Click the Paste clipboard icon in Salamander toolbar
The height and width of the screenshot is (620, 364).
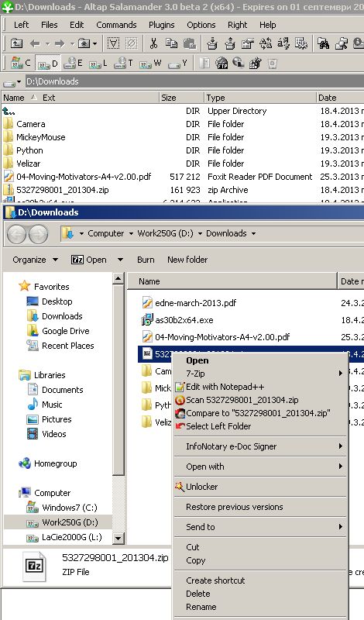tap(189, 43)
